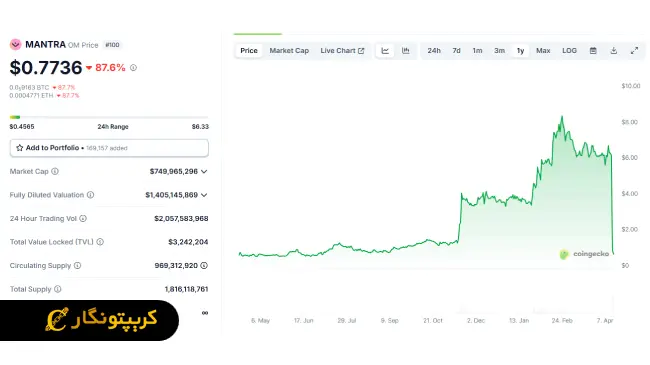Expand chart to fullscreen icon
650x365 pixels.
(x=634, y=51)
